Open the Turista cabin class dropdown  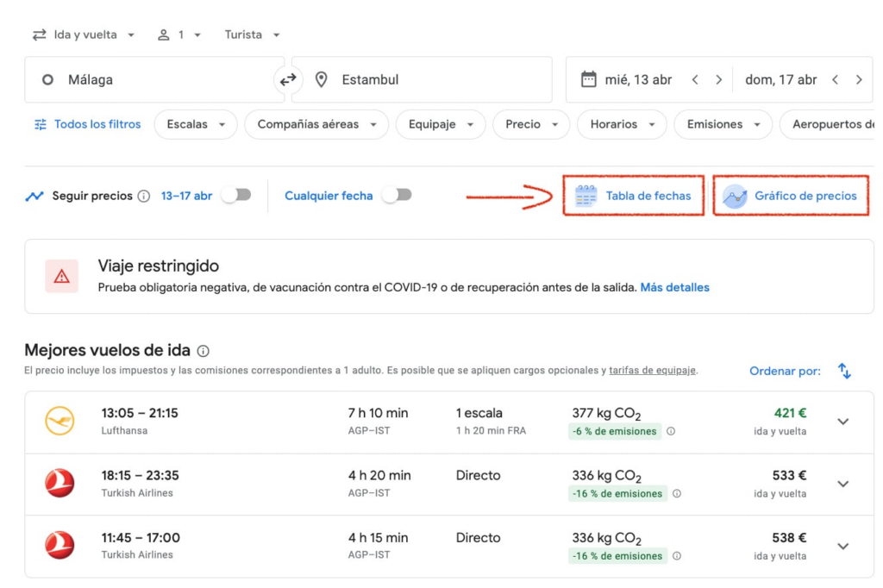coord(252,35)
